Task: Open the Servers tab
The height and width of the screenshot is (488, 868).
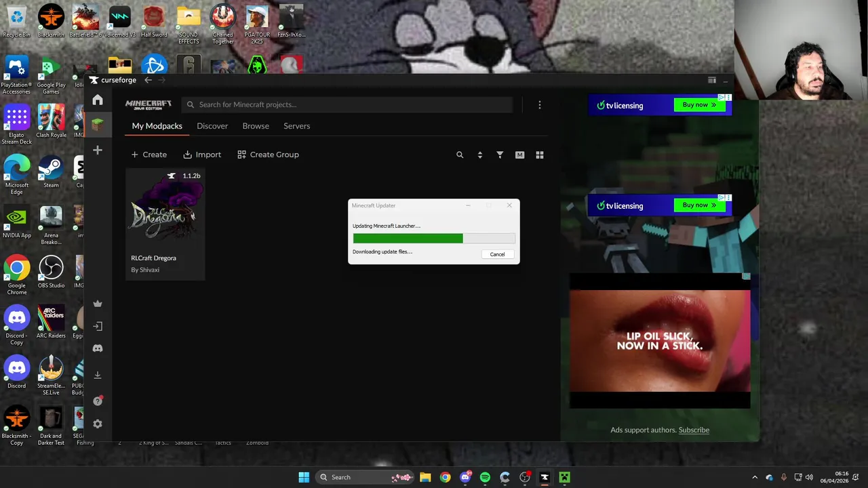Action: pyautogui.click(x=297, y=126)
